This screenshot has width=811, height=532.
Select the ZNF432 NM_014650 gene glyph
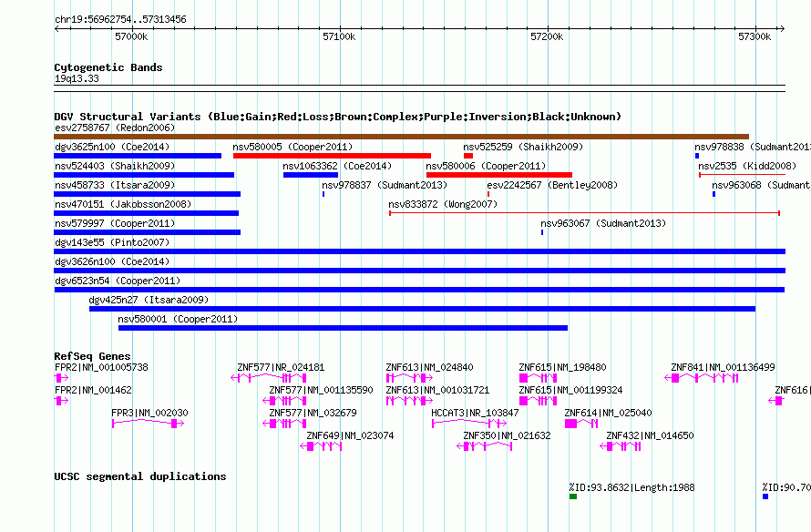pos(621,446)
